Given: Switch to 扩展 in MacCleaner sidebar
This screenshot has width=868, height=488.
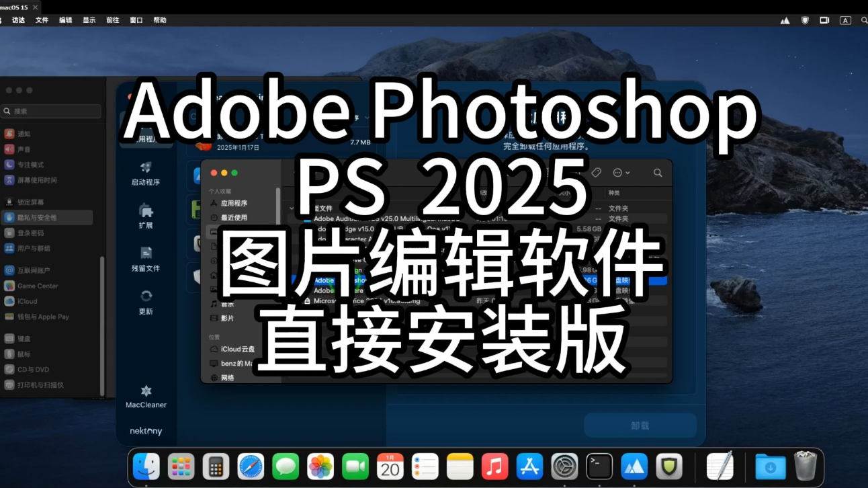Looking at the screenshot, I should pos(146,216).
